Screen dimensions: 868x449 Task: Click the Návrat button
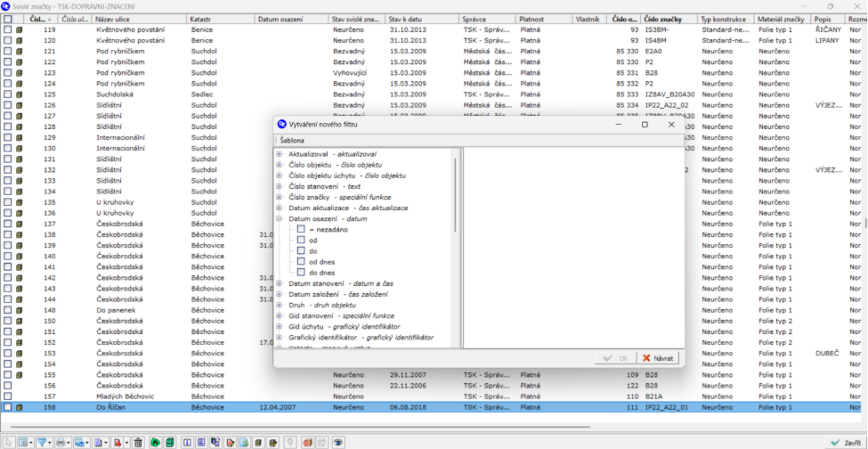coord(660,358)
